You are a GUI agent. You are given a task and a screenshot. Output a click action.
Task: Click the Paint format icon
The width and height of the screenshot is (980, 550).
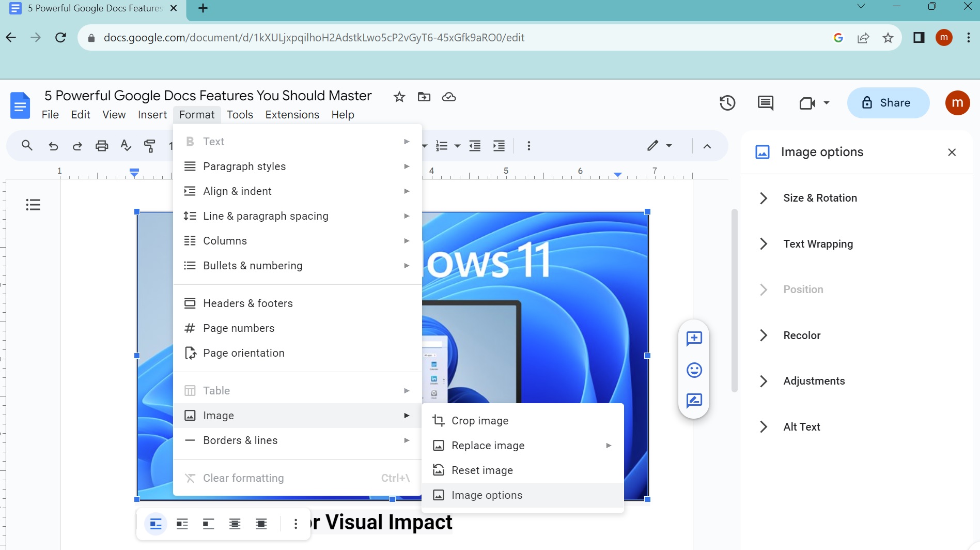pyautogui.click(x=150, y=146)
